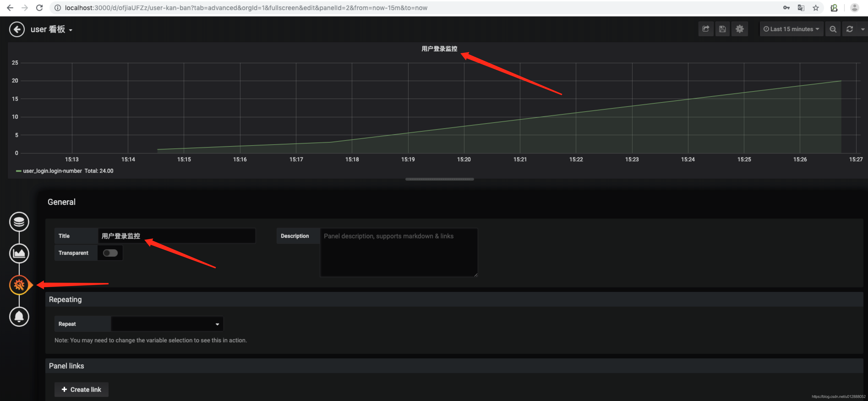
Task: Click the user_login.login-number legend entry
Action: [x=53, y=171]
